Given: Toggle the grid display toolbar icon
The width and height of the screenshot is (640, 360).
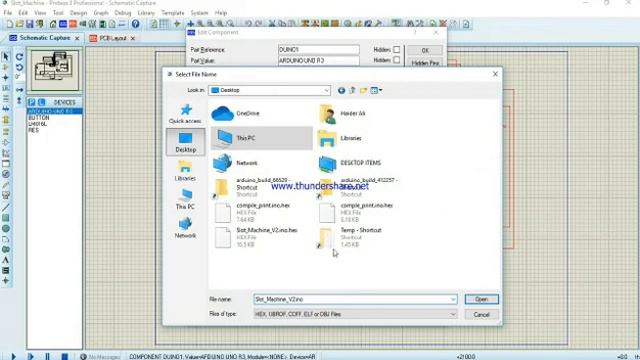Looking at the screenshot, I should point(164,24).
